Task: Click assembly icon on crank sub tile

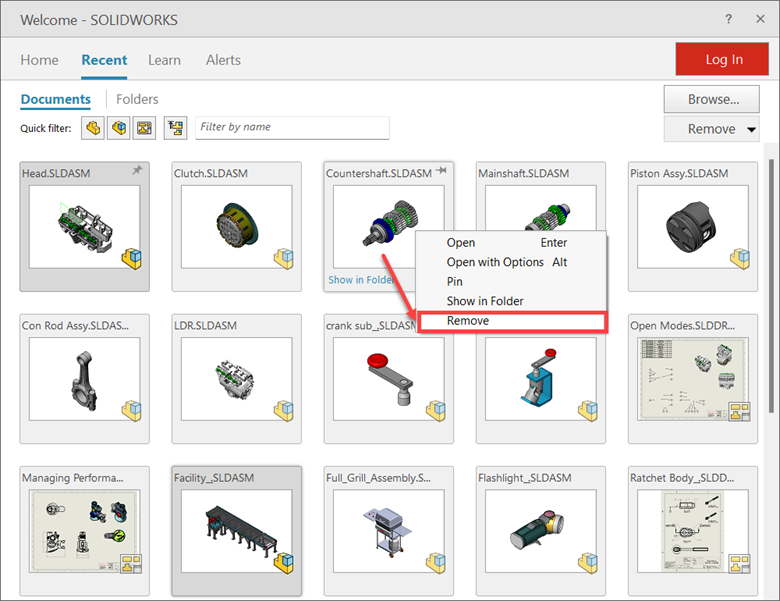Action: click(x=436, y=411)
